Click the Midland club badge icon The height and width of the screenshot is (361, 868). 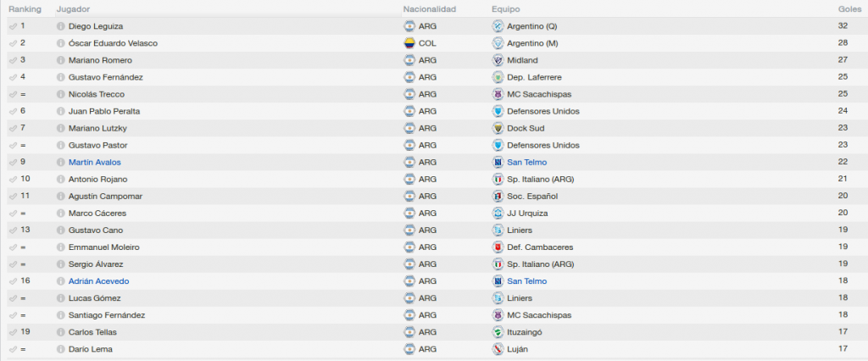(498, 60)
